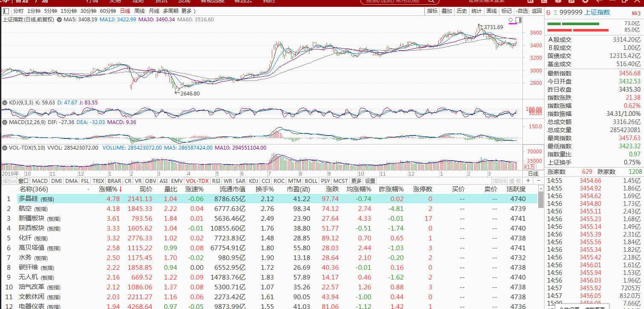Select the 周线 weekly tab
The width and height of the screenshot is (644, 309).
(140, 11)
